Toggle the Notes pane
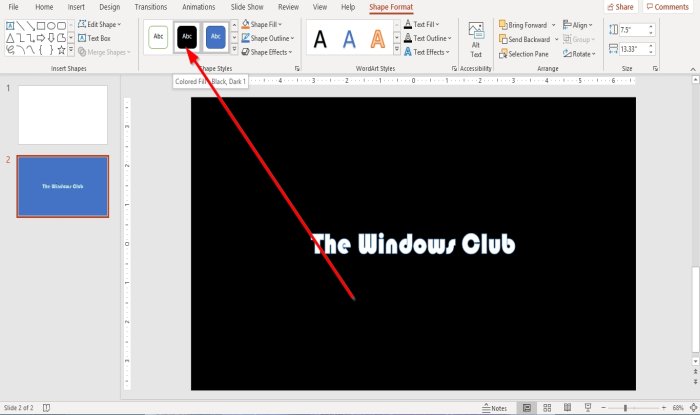 coord(495,408)
